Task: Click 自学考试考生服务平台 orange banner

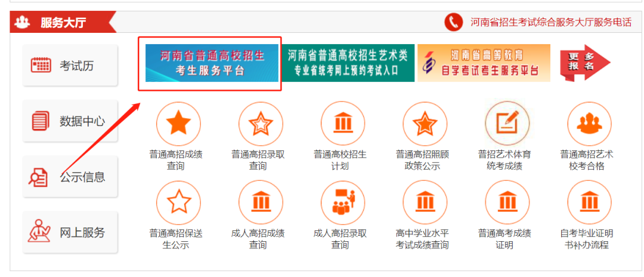Action: click(x=484, y=63)
